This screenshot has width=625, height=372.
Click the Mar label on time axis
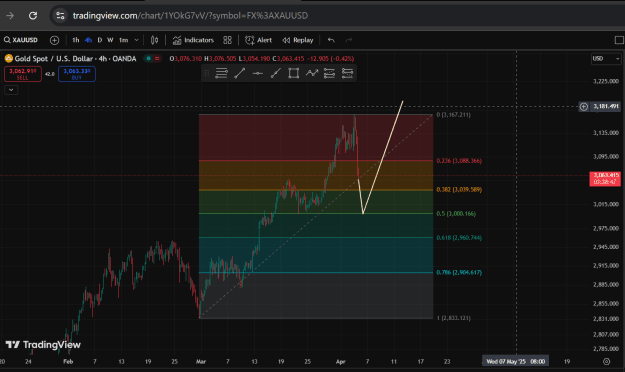(x=201, y=362)
